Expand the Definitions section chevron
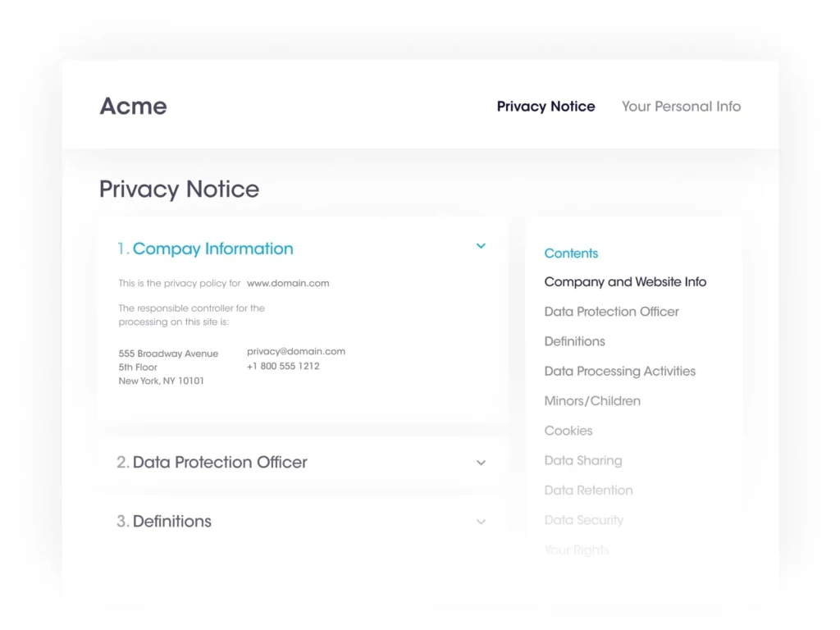Viewport: 840px width, 630px height. click(x=481, y=522)
